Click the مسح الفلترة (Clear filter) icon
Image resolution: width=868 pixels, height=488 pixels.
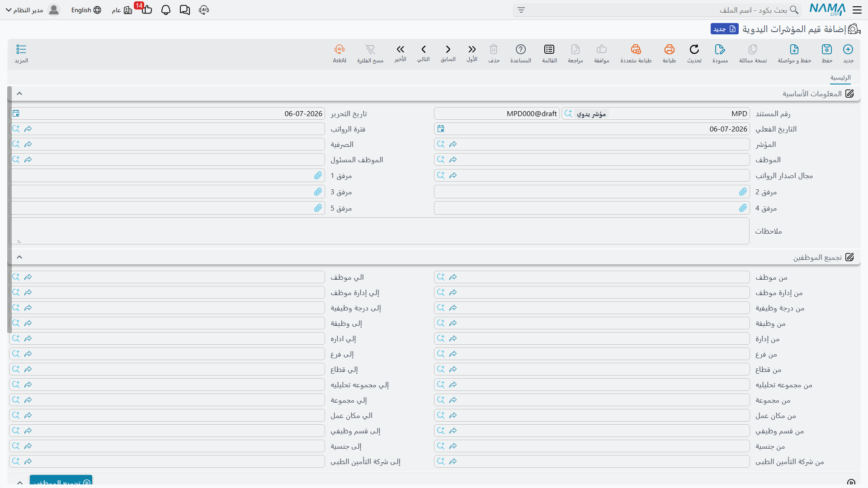click(370, 49)
